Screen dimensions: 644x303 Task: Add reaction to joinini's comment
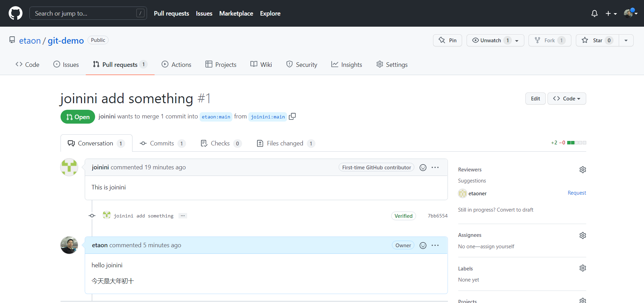tap(423, 168)
